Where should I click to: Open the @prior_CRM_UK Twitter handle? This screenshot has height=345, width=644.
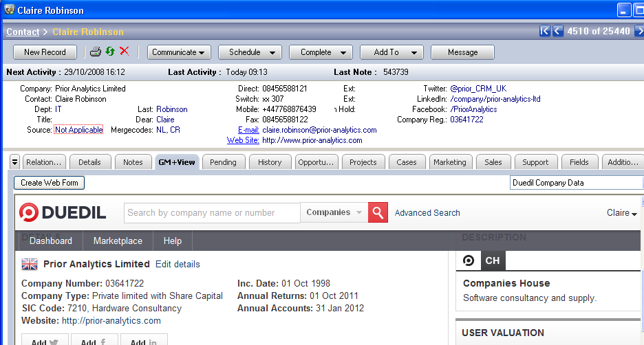pyautogui.click(x=478, y=89)
